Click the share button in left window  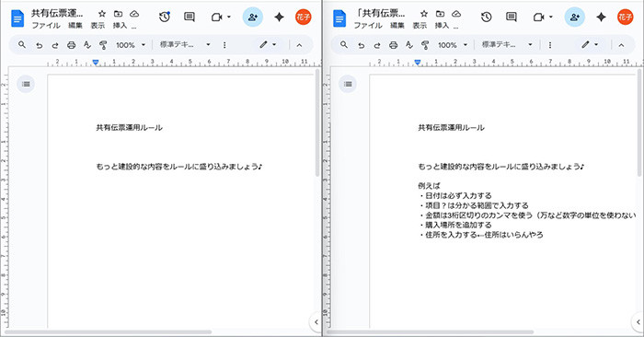(253, 17)
